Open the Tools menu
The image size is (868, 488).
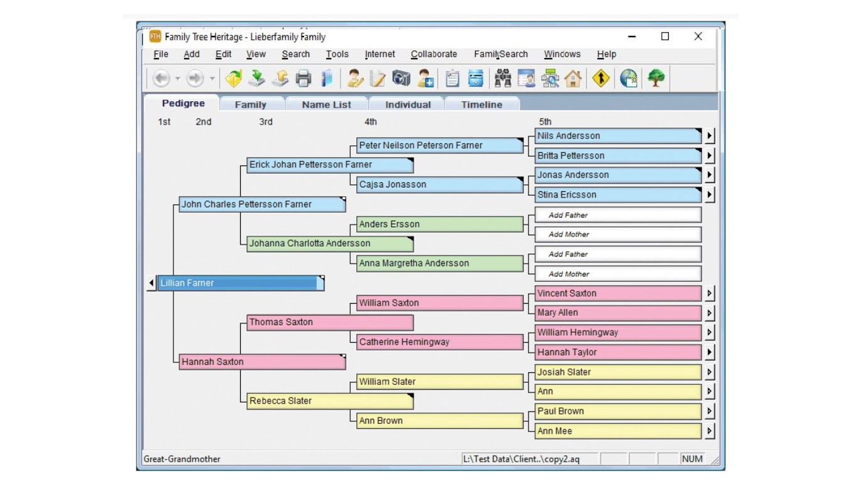click(x=337, y=54)
